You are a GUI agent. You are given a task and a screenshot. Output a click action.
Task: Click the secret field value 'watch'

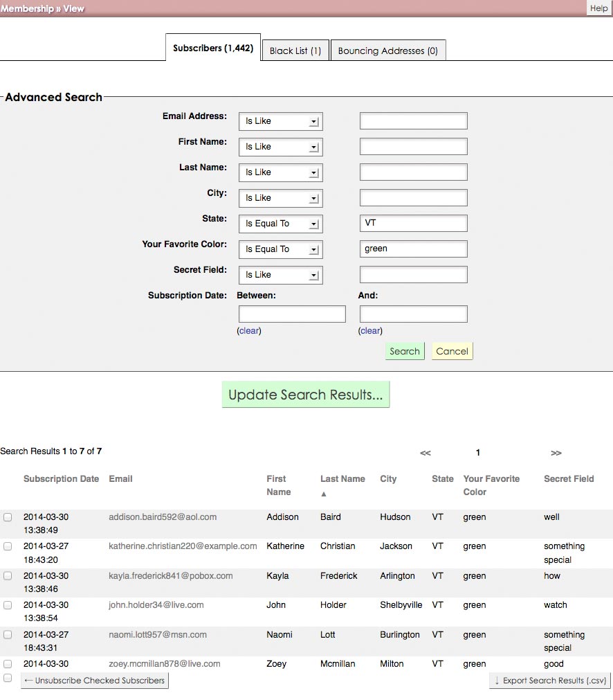coord(555,605)
